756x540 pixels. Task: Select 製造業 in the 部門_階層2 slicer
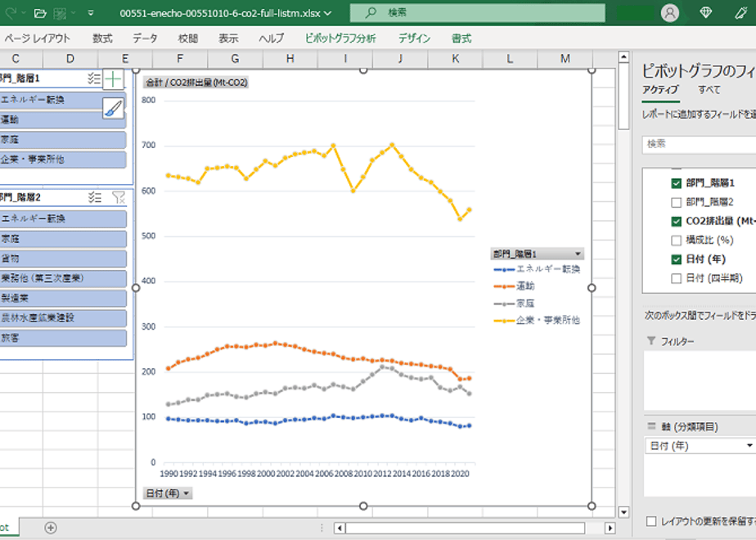click(x=63, y=298)
